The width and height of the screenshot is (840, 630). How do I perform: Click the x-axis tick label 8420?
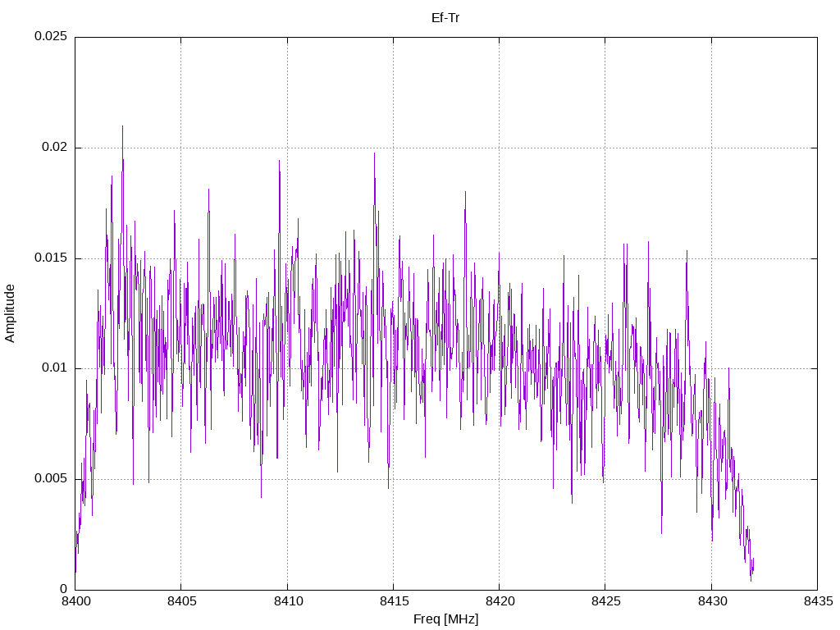[x=500, y=601]
